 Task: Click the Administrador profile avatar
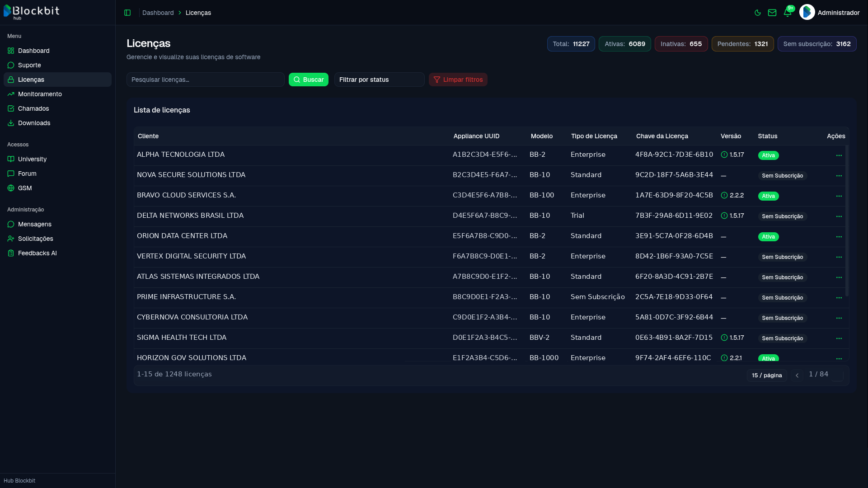tap(807, 12)
